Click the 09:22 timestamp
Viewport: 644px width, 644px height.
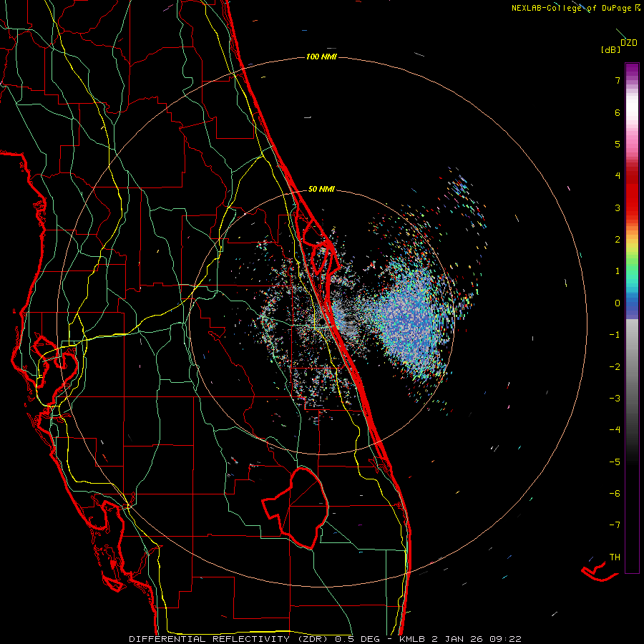[x=506, y=639]
